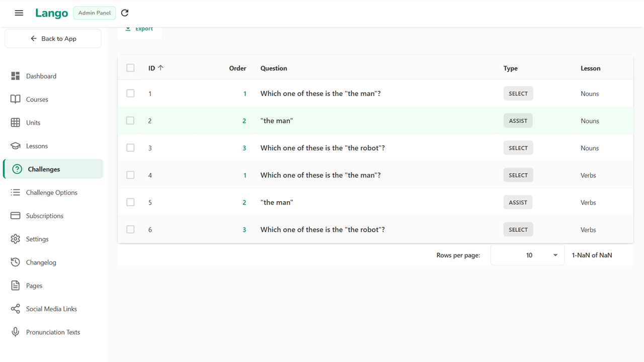Sort table by the Order column
This screenshot has width=644, height=362.
pos(237,68)
